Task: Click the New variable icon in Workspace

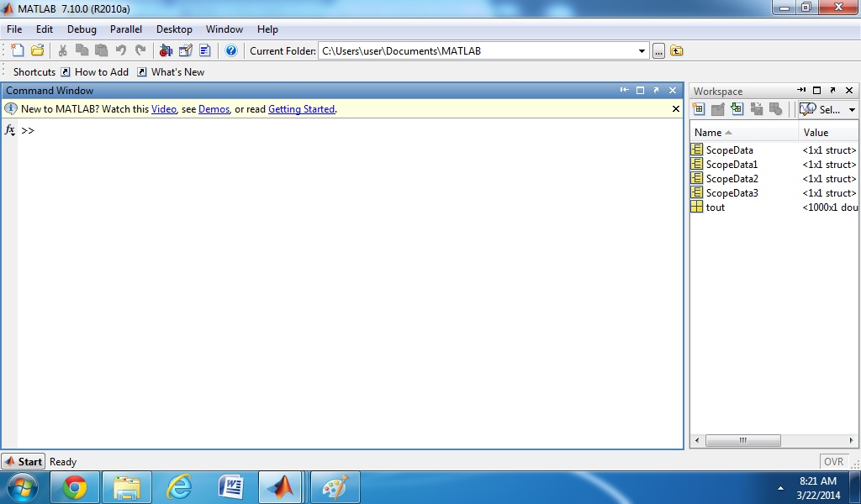Action: (699, 109)
